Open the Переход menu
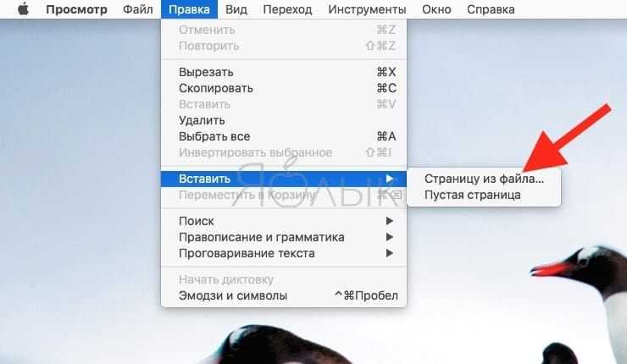 [x=287, y=9]
